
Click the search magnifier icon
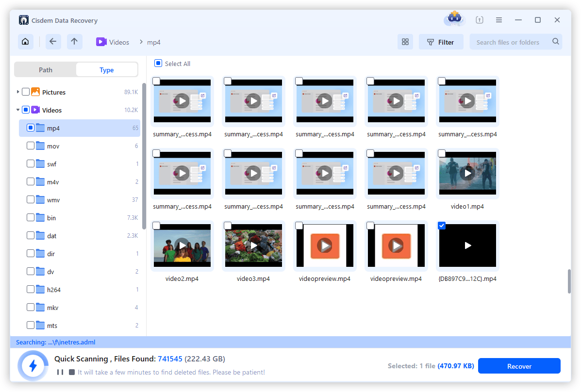coord(555,42)
